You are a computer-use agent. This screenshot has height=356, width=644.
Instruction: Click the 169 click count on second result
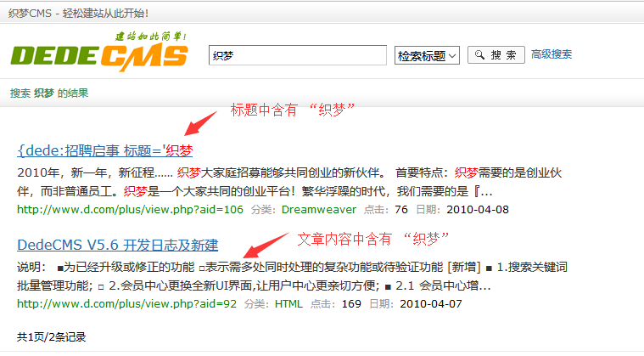click(x=351, y=302)
